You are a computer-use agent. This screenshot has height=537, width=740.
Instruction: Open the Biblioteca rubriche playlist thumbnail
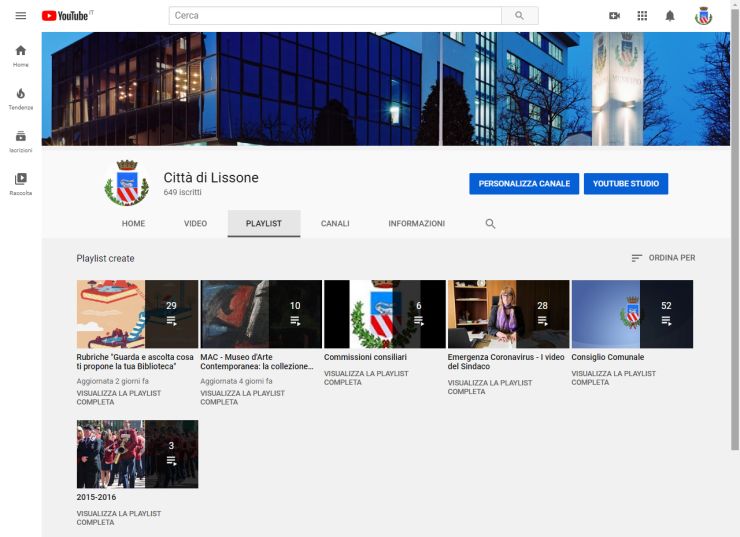point(137,314)
